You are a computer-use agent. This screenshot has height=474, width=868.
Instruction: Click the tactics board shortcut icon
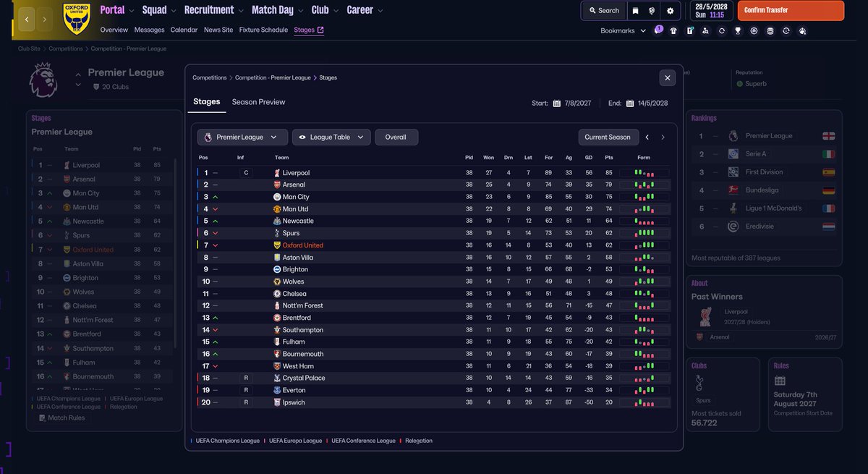tap(690, 31)
